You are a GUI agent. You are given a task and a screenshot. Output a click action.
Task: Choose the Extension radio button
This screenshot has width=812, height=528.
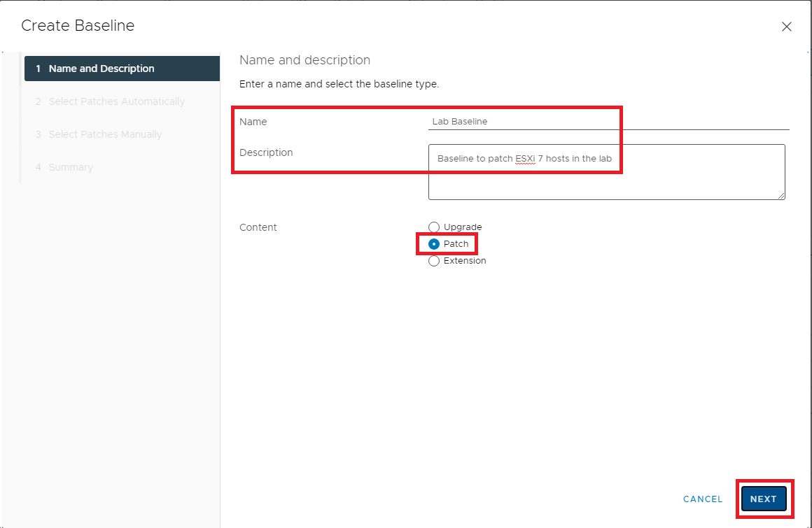tap(434, 261)
